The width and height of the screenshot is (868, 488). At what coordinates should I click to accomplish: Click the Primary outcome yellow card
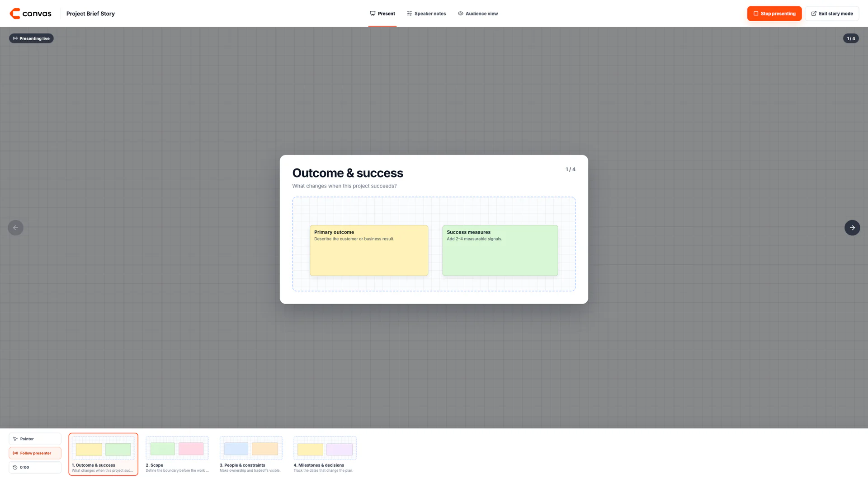pyautogui.click(x=369, y=250)
